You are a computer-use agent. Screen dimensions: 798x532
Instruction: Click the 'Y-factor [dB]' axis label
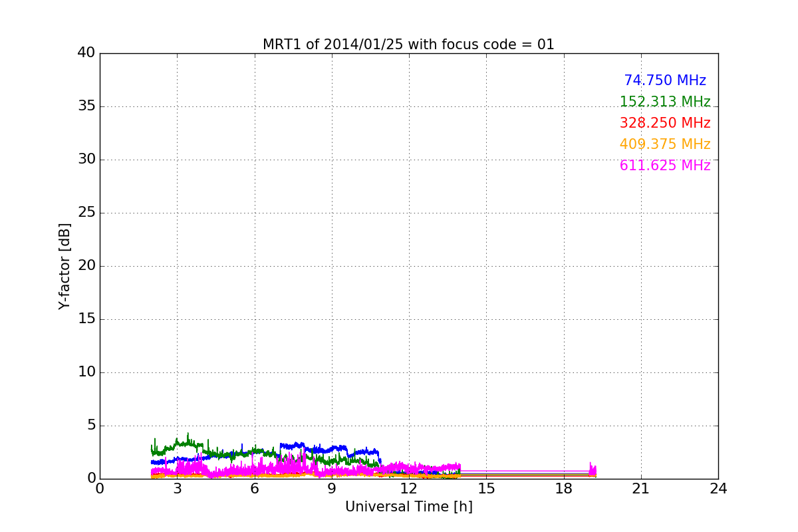click(x=65, y=266)
